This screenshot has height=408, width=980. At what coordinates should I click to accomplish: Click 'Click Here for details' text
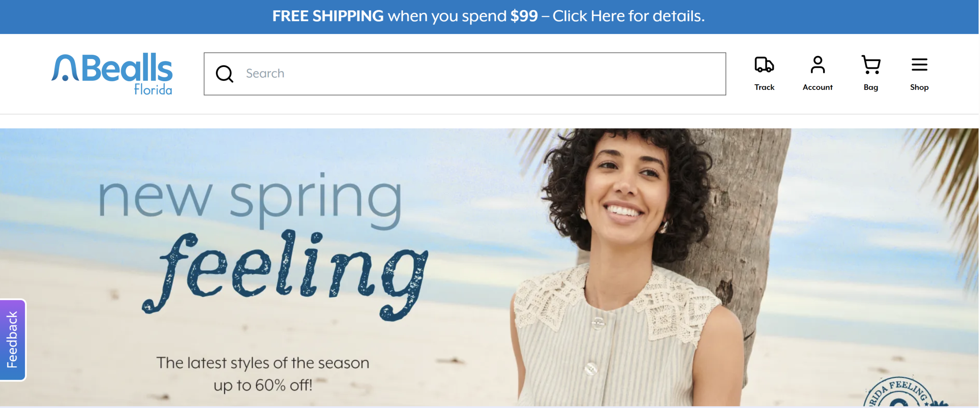(628, 16)
